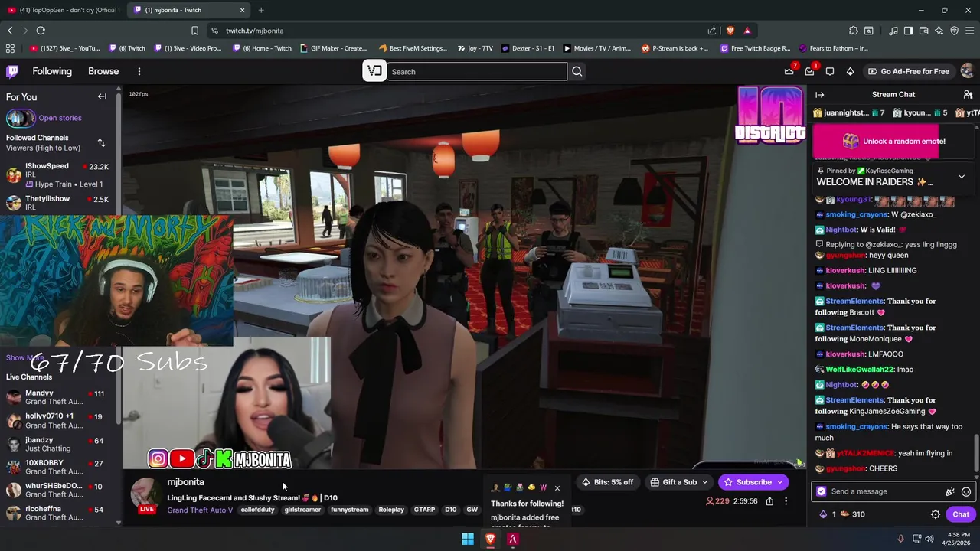This screenshot has height=551, width=980.
Task: Open channel points balance 310
Action: [853, 514]
